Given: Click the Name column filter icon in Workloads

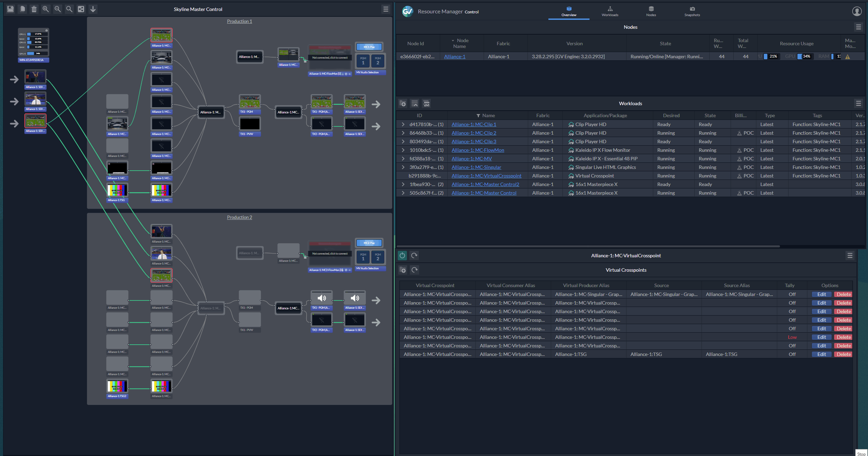Looking at the screenshot, I should pos(478,116).
